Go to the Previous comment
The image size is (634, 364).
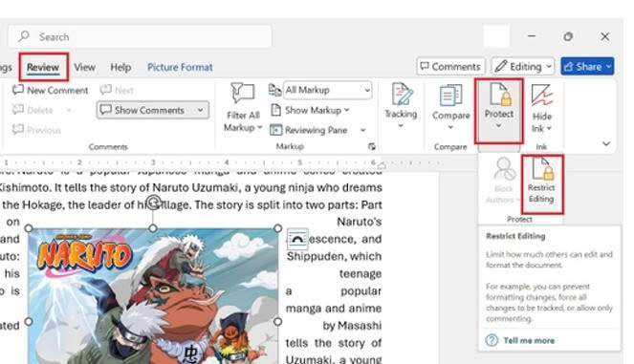click(36, 130)
